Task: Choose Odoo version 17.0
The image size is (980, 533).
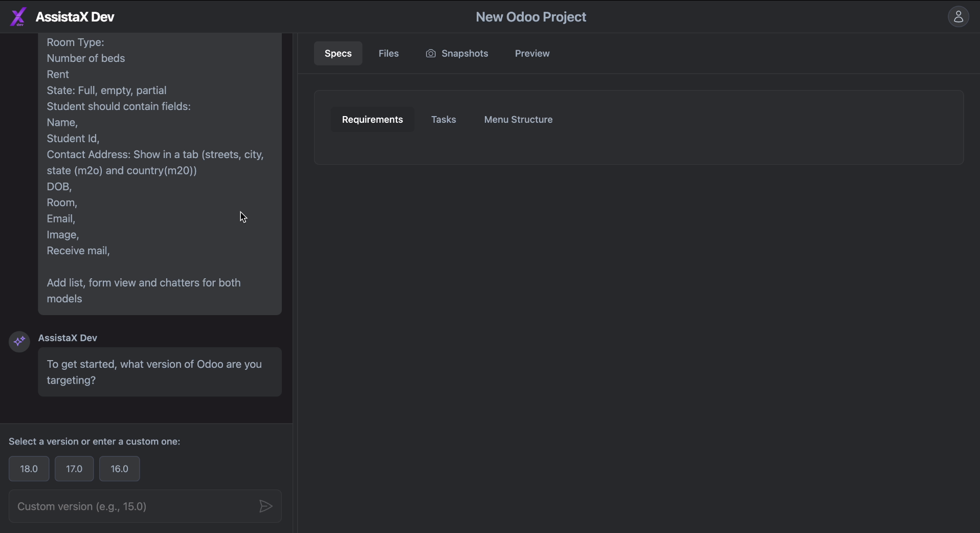Action: 74,469
